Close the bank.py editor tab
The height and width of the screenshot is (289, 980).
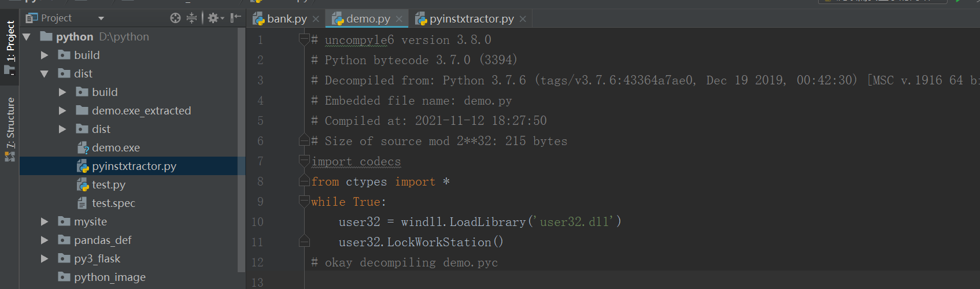point(316,19)
